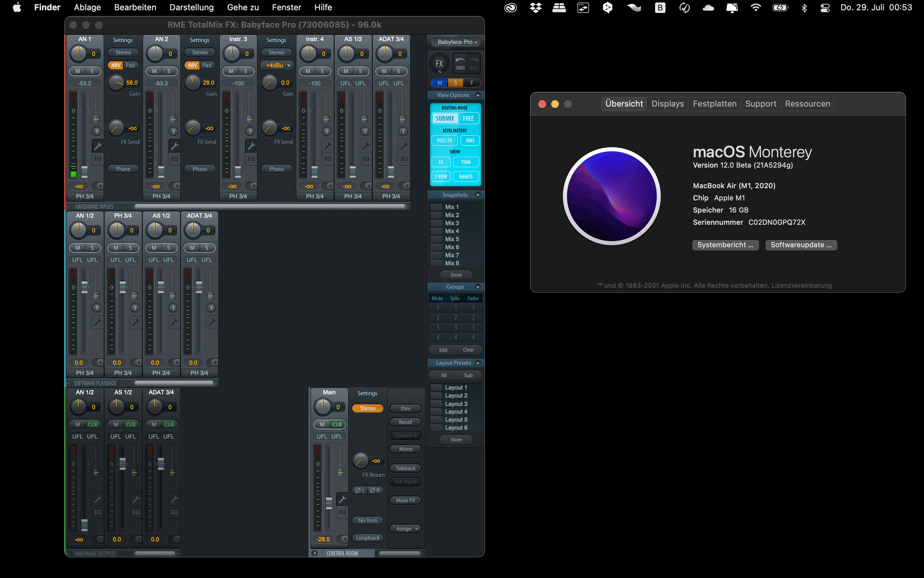Open Control Center in menu bar
924x578 pixels.
coord(825,8)
